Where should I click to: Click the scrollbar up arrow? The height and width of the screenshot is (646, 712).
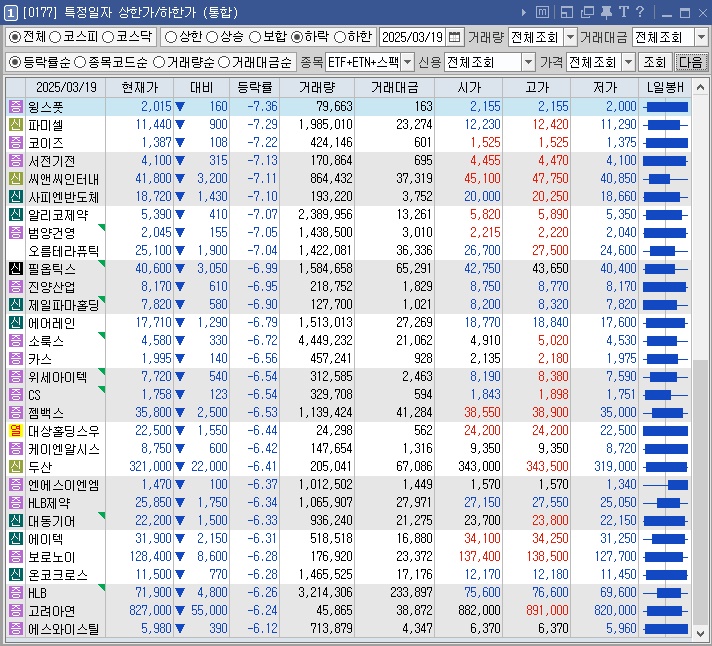coord(700,87)
